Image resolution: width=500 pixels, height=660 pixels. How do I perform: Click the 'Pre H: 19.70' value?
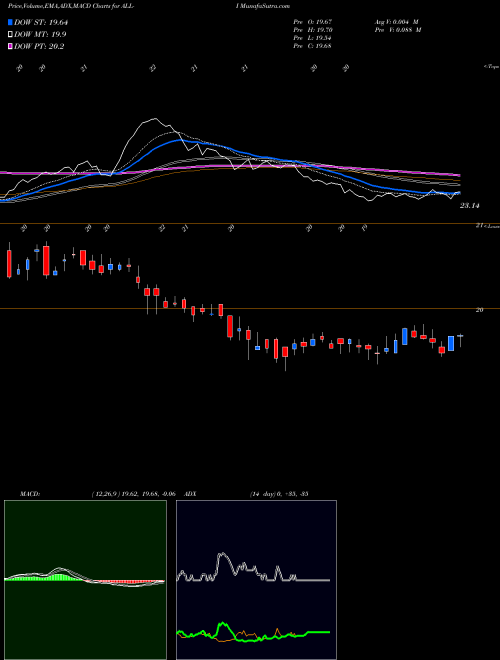pos(313,30)
